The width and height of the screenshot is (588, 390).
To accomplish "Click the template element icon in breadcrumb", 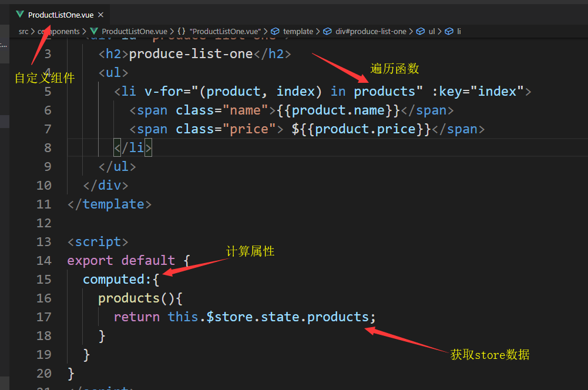I will (x=275, y=31).
